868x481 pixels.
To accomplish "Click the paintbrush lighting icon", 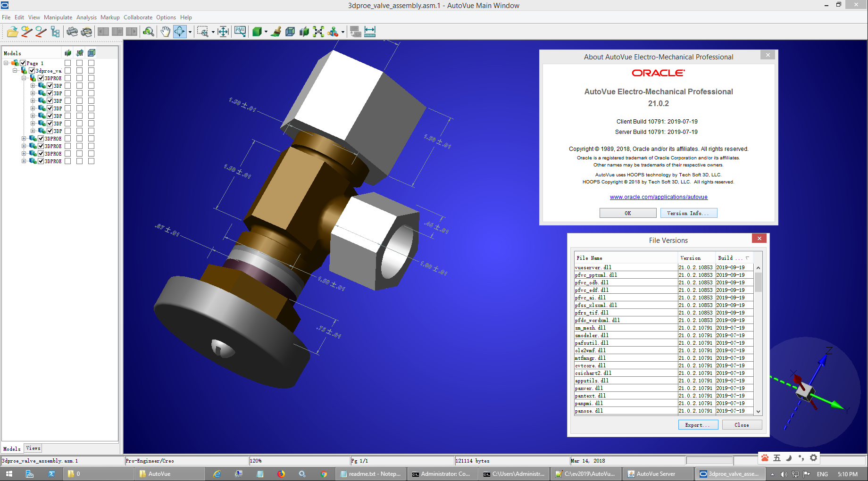I will (x=276, y=32).
